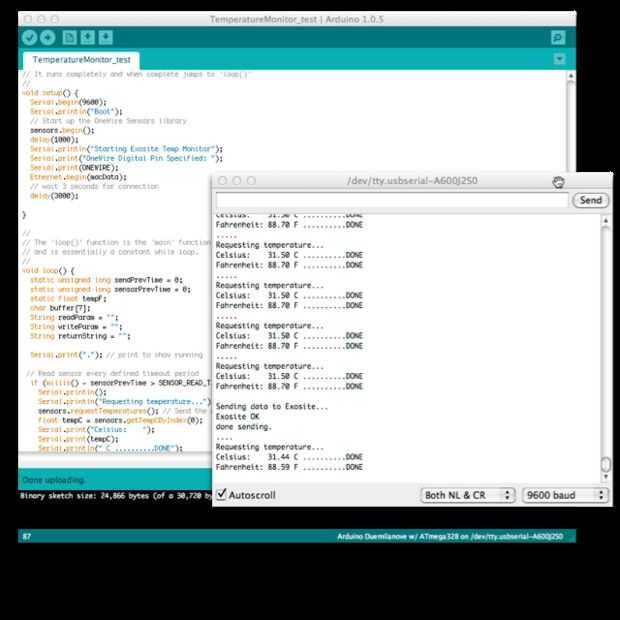Open the tab menu dropdown arrow

(x=559, y=59)
